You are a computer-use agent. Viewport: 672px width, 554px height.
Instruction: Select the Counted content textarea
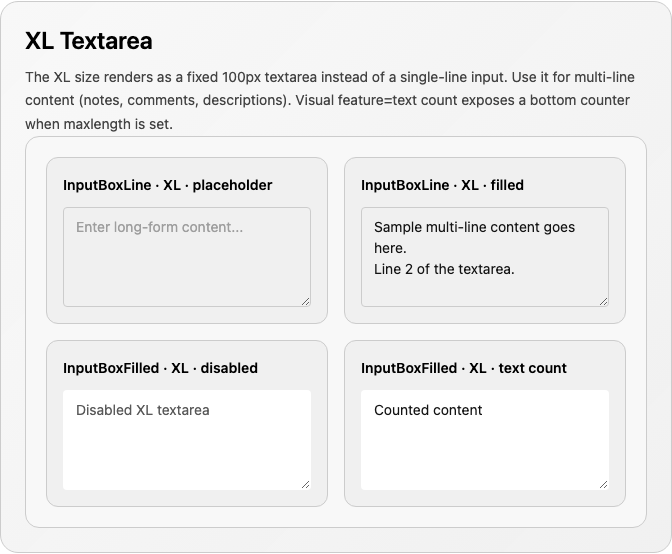click(x=485, y=440)
